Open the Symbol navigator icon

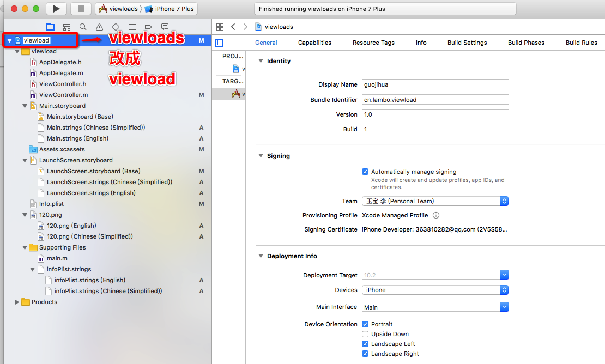(66, 27)
